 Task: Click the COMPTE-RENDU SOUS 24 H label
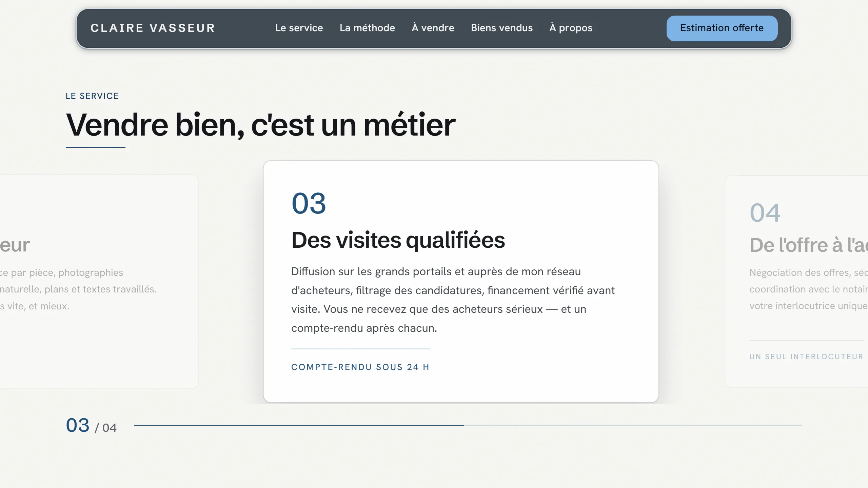pyautogui.click(x=360, y=367)
